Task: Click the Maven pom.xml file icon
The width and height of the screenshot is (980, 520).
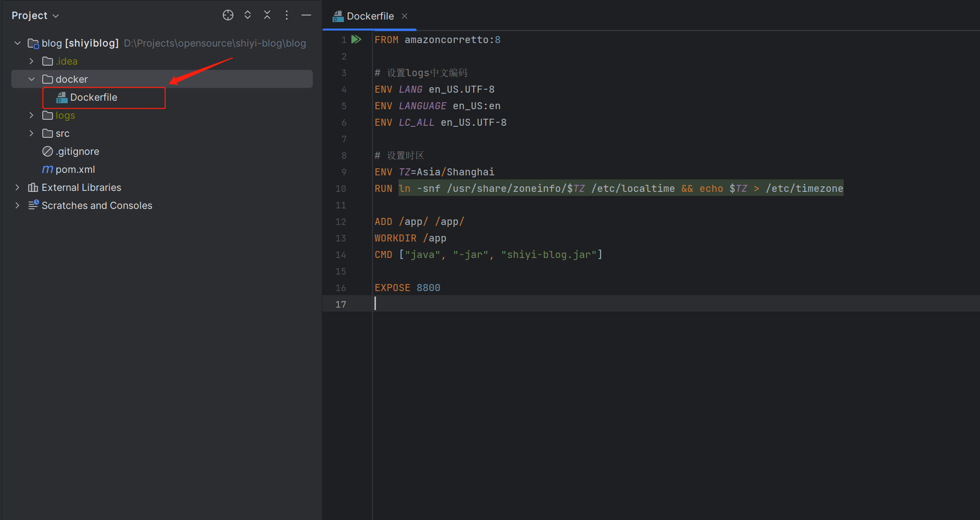Action: (x=48, y=169)
